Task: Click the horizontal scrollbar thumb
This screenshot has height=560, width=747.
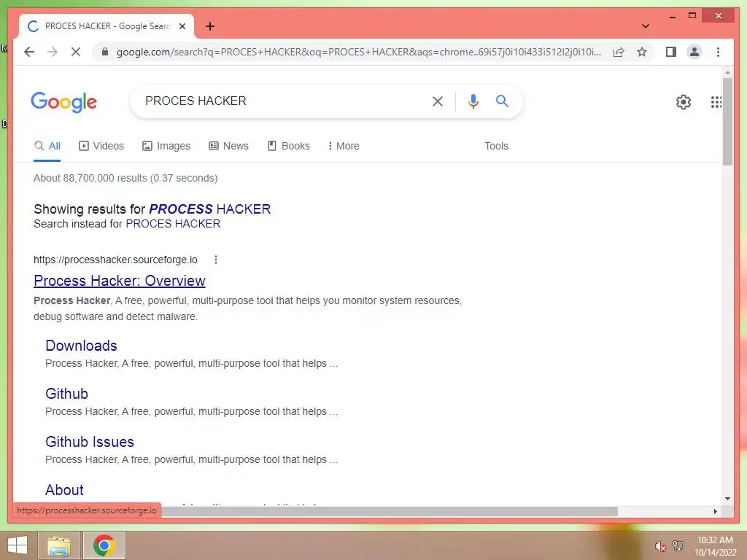Action: pos(389,511)
